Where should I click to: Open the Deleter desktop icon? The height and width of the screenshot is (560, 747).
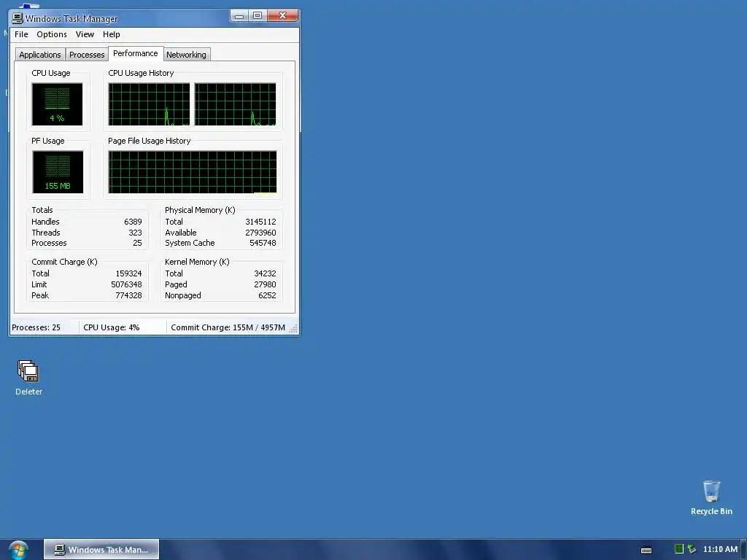tap(28, 377)
